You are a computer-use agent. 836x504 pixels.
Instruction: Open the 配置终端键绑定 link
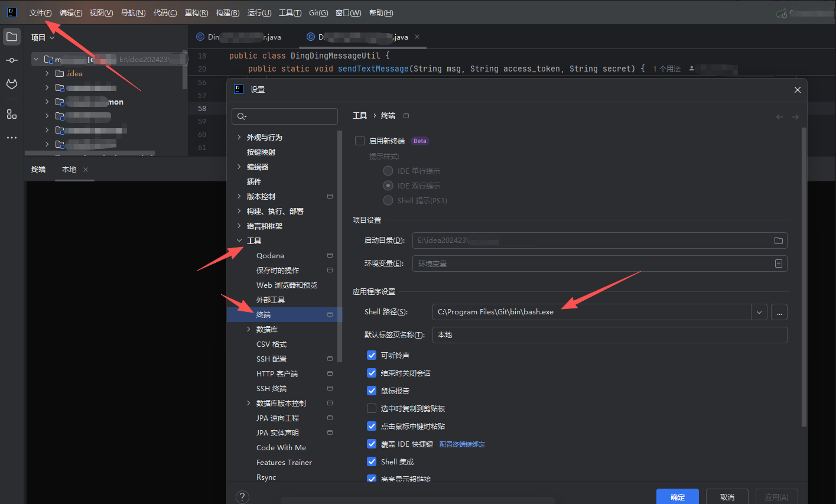462,444
